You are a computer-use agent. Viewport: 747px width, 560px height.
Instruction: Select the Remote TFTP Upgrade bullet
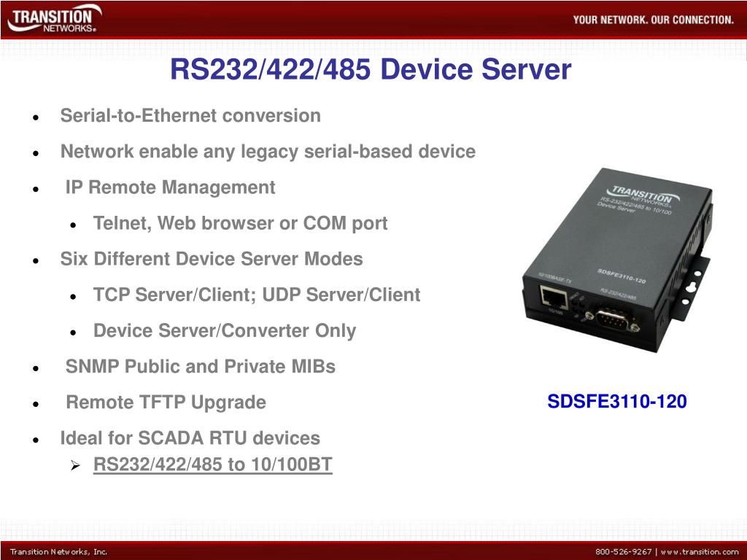(166, 402)
